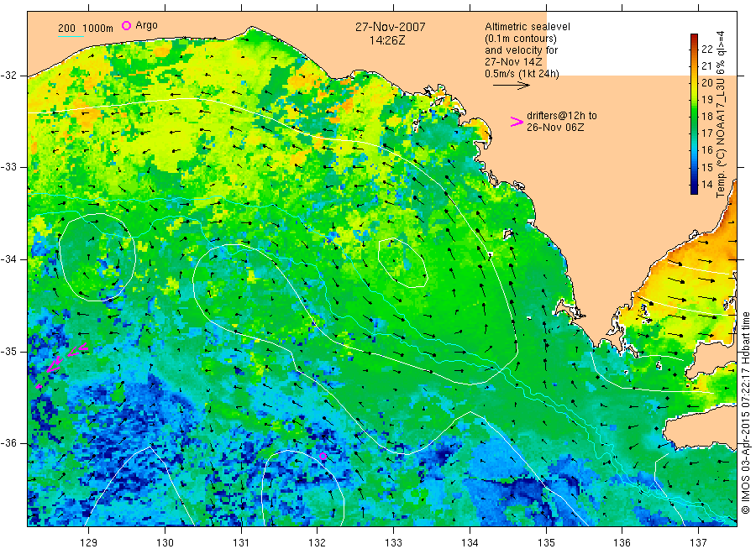The width and height of the screenshot is (756, 554).
Task: Click the colorbar label '16'
Action: pos(706,150)
